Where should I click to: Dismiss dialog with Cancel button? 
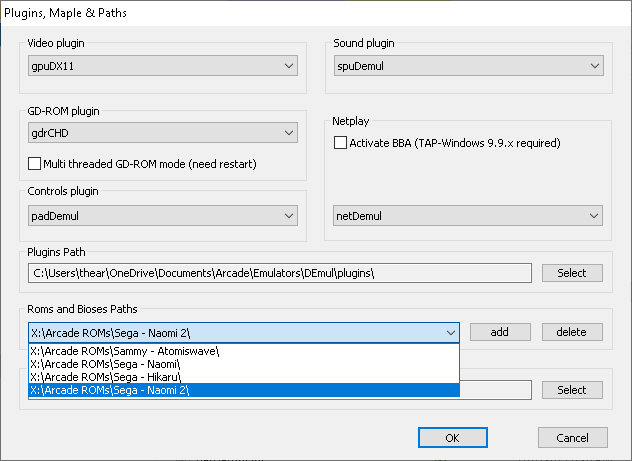573,438
